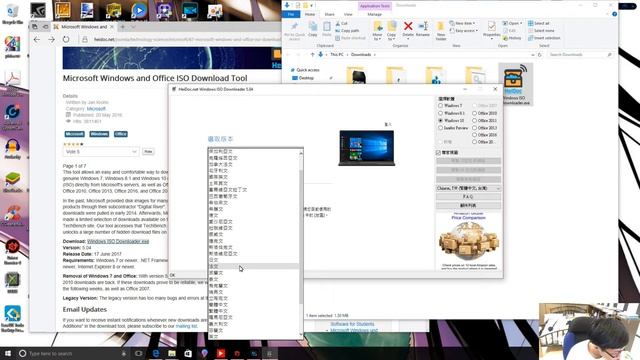
Task: Click the mailing list link
Action: (x=186, y=326)
